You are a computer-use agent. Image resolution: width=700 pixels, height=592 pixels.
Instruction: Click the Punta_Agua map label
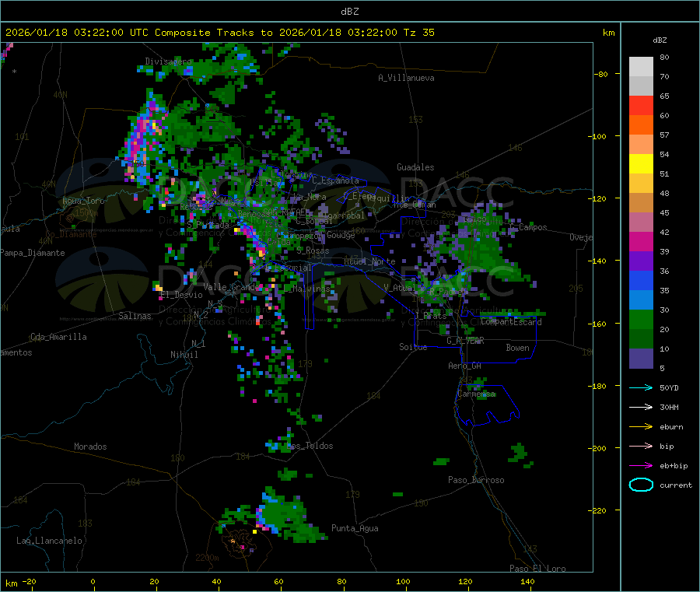[x=355, y=528]
